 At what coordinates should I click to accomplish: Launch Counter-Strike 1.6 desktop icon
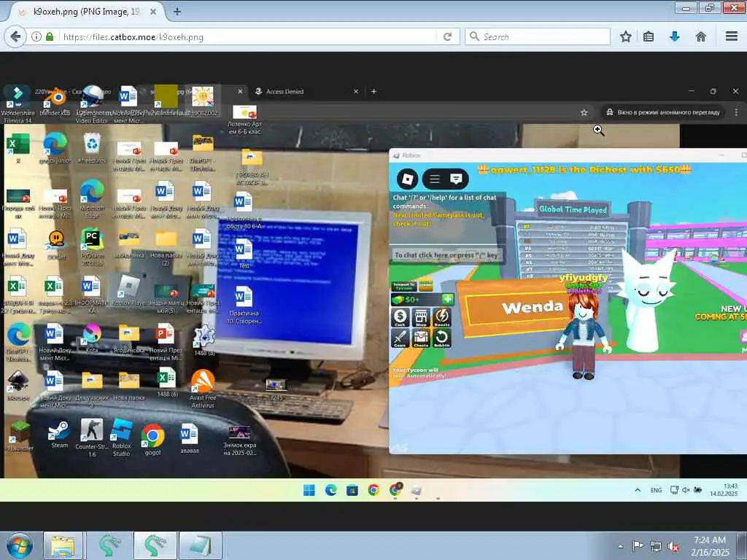tap(91, 437)
